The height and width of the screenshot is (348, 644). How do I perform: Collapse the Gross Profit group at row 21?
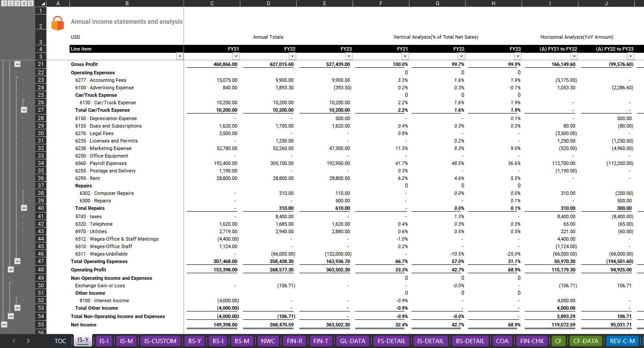[18, 64]
